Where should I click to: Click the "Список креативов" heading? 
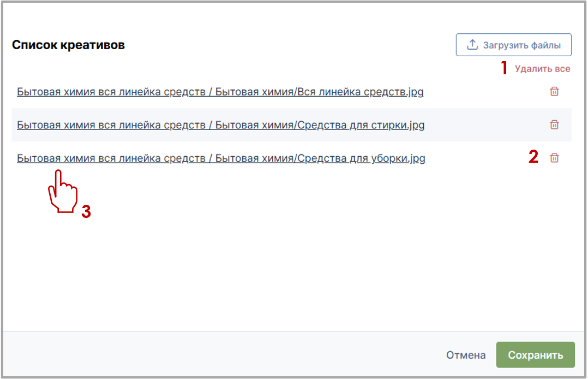pos(68,45)
